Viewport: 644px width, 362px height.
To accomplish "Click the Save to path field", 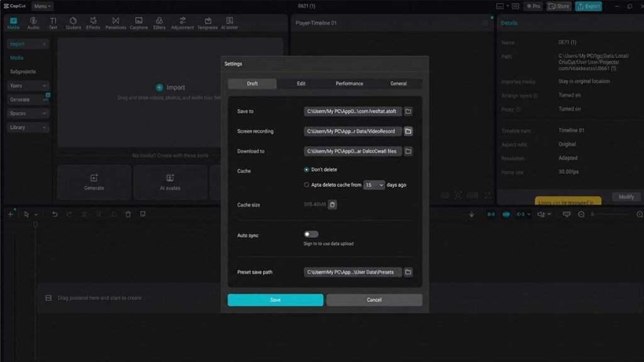I will [352, 111].
